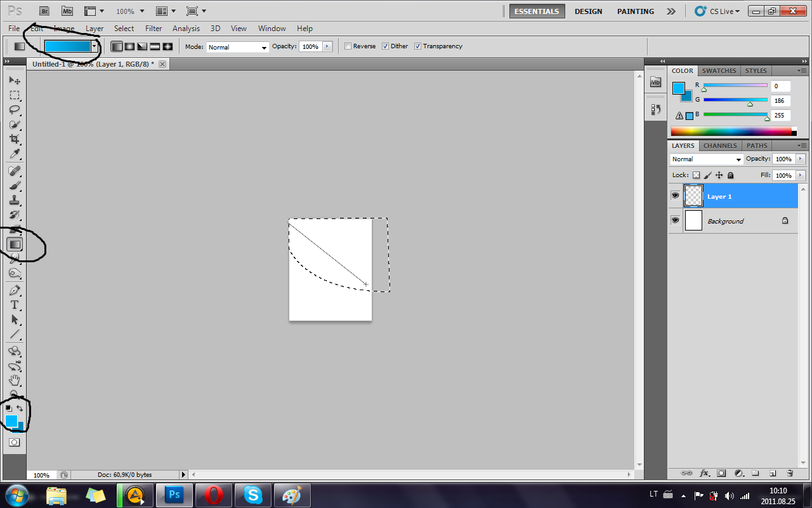Uncheck the Transparency checkbox

point(417,46)
